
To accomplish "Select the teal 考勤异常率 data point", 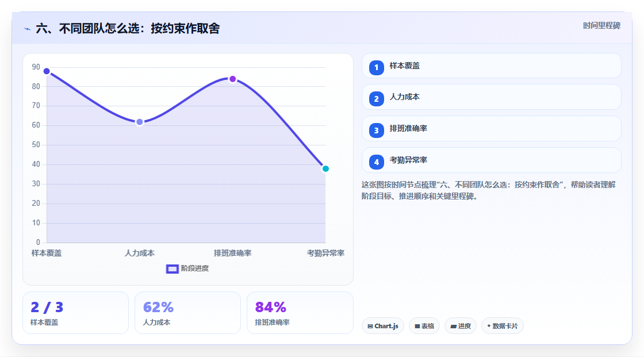I will tap(325, 168).
